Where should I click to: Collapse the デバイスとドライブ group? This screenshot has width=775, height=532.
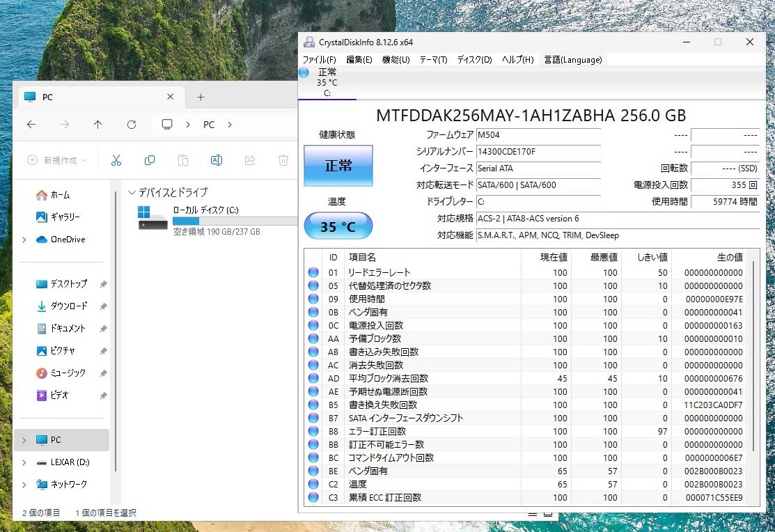(132, 192)
